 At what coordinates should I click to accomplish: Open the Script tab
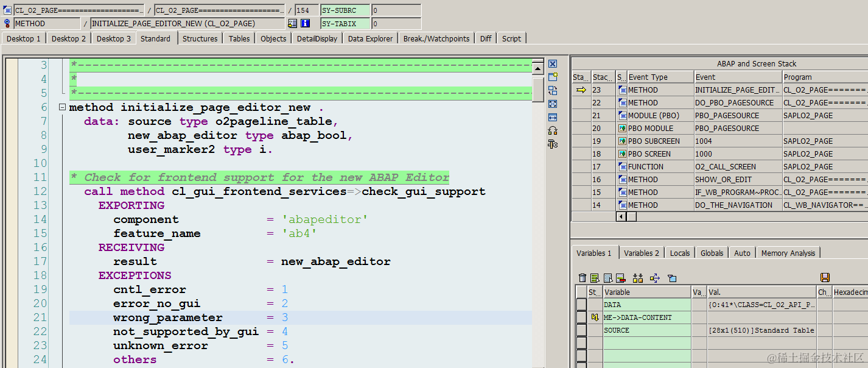point(511,38)
